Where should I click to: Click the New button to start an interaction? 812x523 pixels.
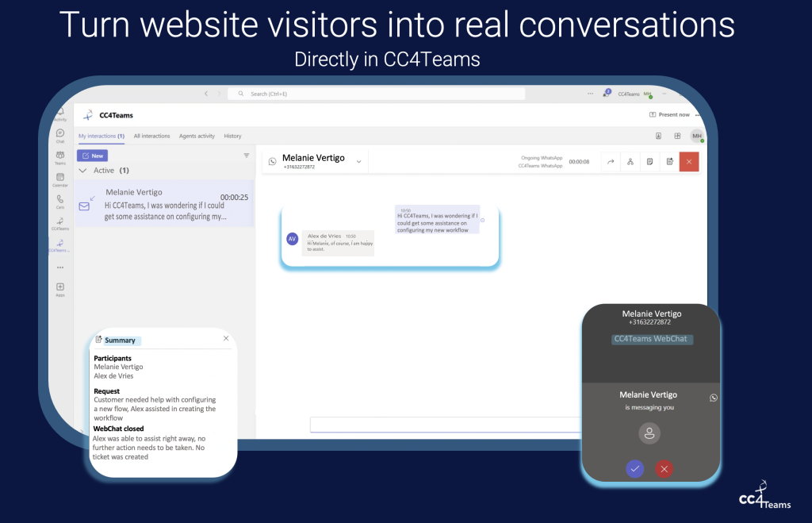point(94,156)
